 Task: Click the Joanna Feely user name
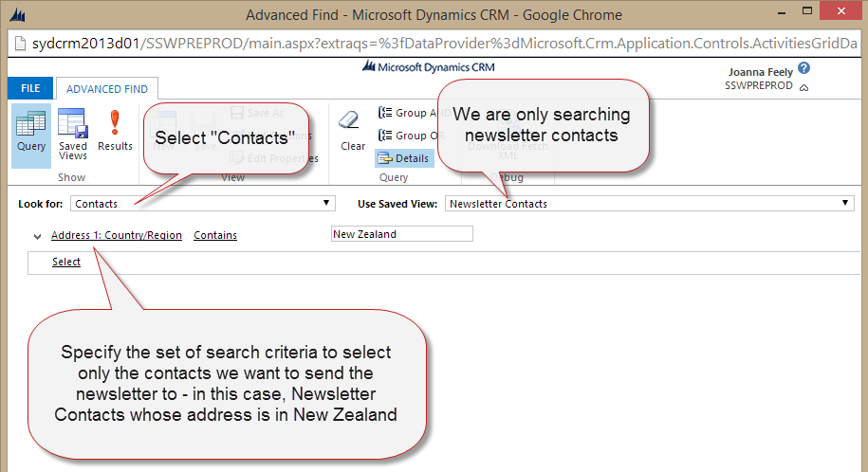pyautogui.click(x=761, y=71)
